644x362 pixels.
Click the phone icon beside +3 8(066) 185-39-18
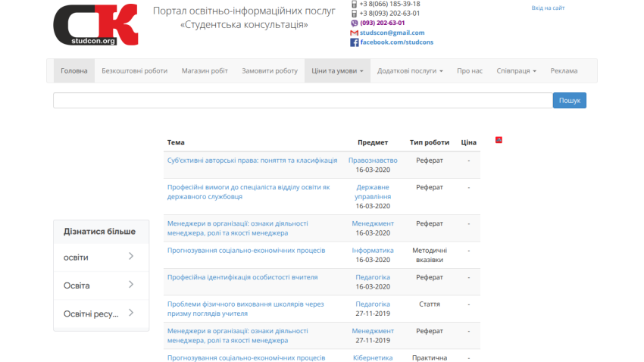click(354, 4)
